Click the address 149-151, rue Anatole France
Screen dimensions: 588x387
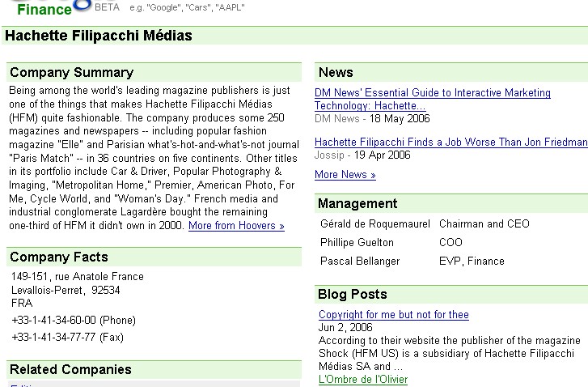[x=78, y=277]
